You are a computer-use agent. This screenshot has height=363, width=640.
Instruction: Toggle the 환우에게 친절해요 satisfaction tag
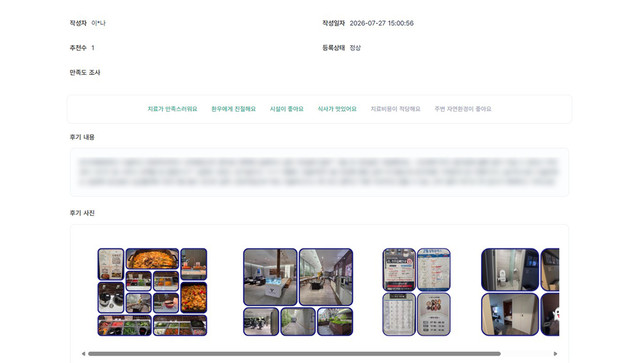(233, 109)
